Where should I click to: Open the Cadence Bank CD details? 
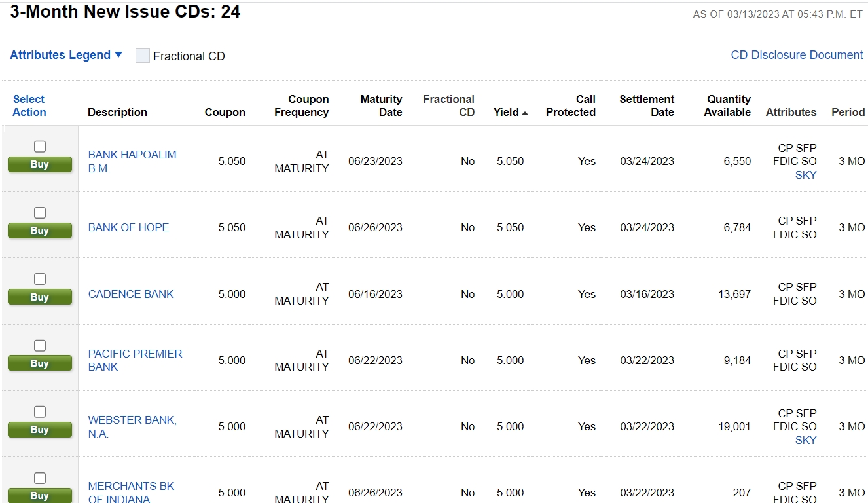point(131,294)
